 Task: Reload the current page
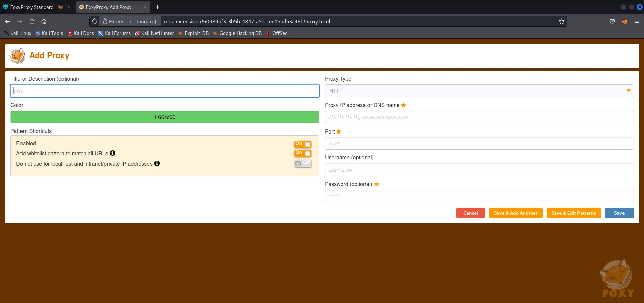click(x=32, y=21)
